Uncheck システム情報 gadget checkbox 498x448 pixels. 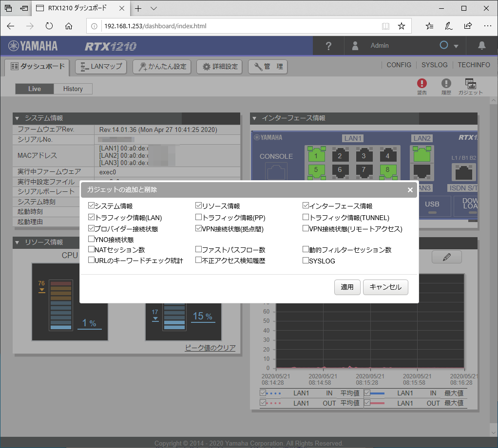tap(91, 205)
